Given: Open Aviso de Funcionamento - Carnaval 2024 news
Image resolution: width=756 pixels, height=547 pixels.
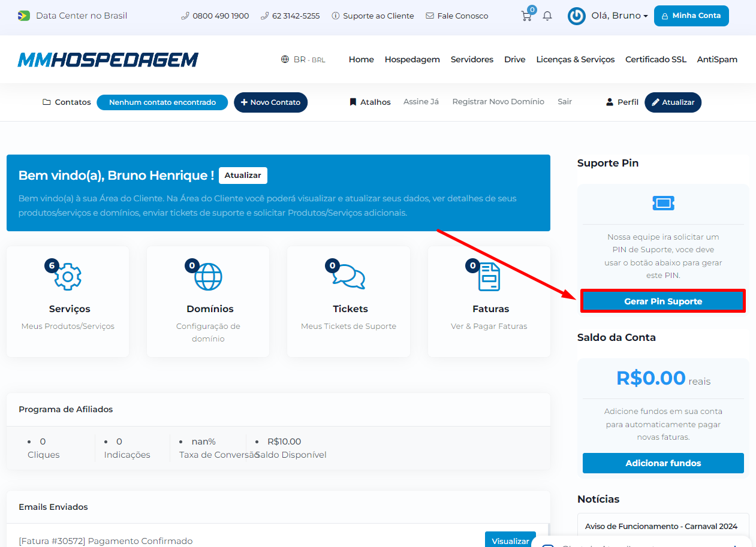Looking at the screenshot, I should click(661, 526).
